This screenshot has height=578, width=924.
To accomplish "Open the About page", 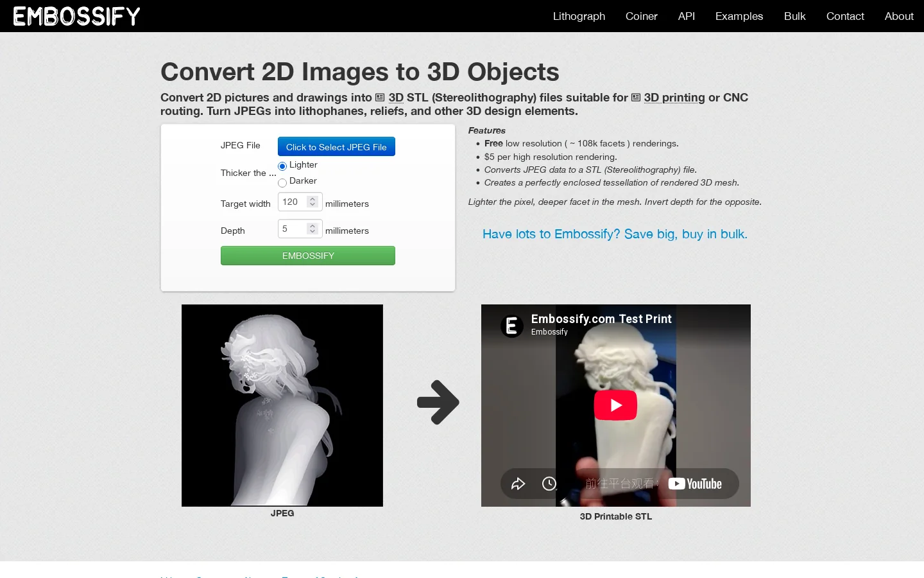I will point(899,16).
